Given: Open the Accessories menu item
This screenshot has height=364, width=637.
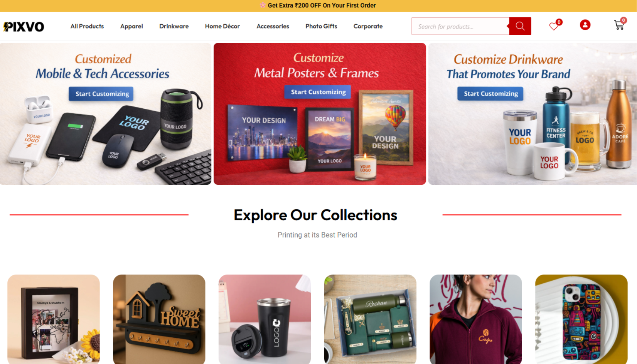Looking at the screenshot, I should tap(273, 26).
